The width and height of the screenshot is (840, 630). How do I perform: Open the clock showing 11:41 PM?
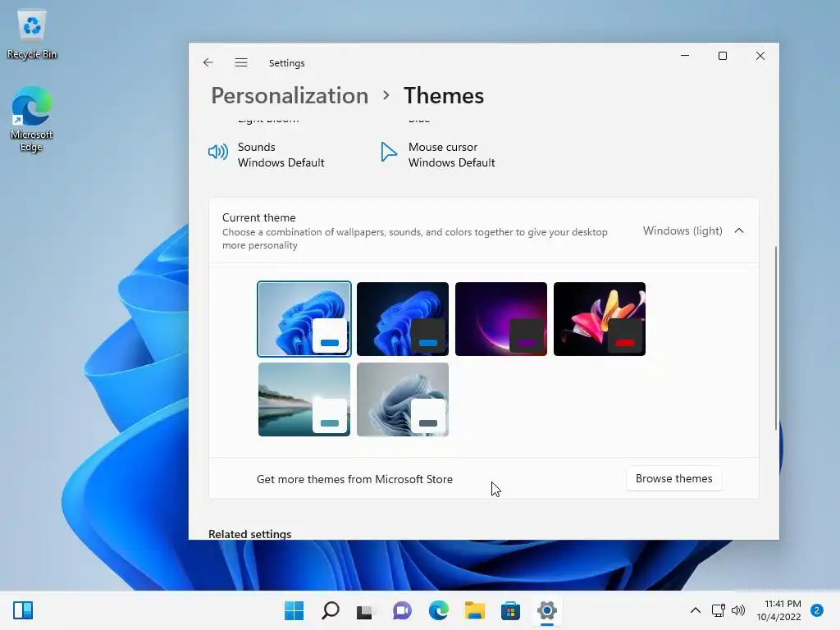[779, 610]
